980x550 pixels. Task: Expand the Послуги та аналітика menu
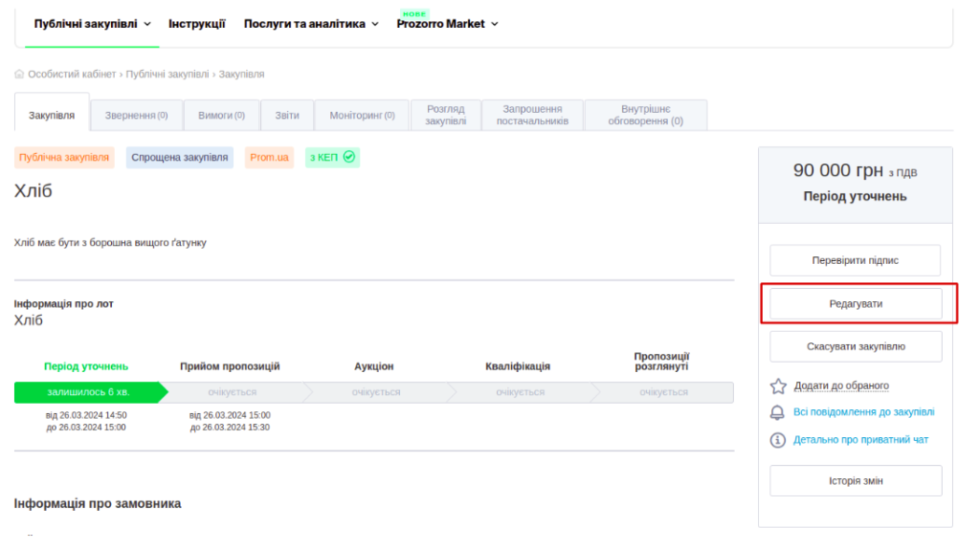pos(311,24)
